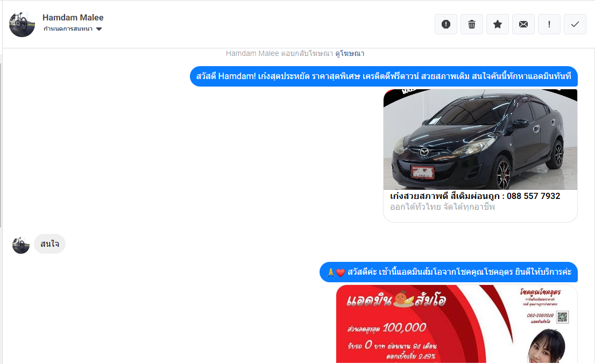
Task: Click the แอดมินส้มโอ greeting message bubble
Action: tap(449, 272)
